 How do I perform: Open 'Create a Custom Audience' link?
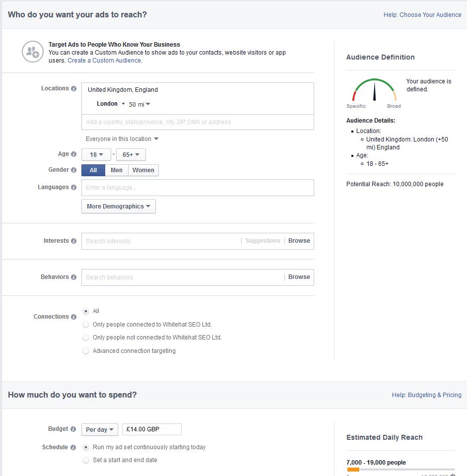coord(104,61)
